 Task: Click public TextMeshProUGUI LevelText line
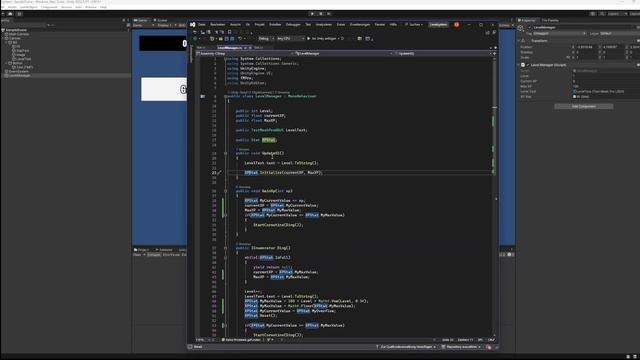[271, 130]
